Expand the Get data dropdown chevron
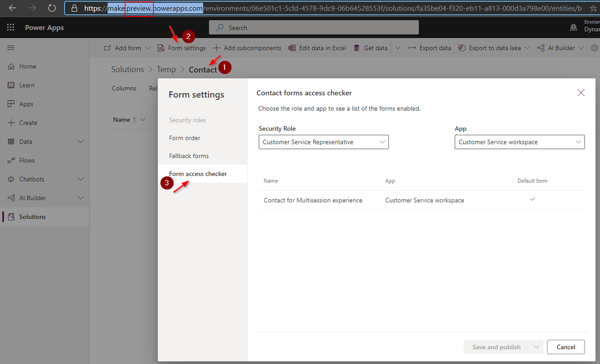The image size is (600, 364). pyautogui.click(x=398, y=48)
